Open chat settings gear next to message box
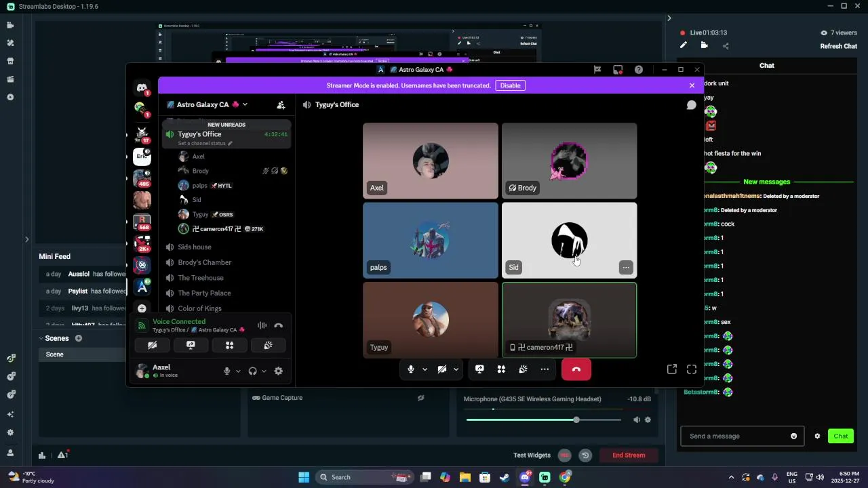This screenshot has height=488, width=868. pos(817,436)
